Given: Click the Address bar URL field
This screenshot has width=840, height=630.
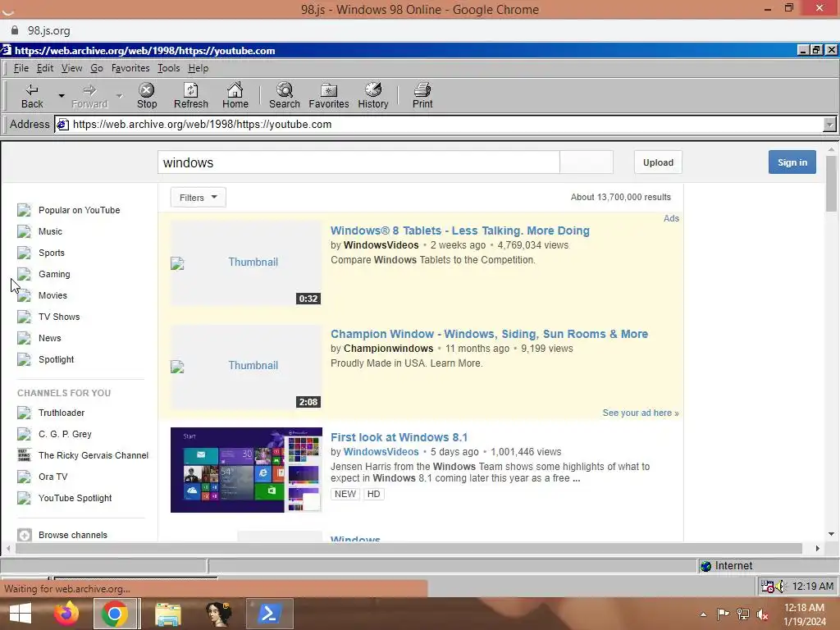Looking at the screenshot, I should (x=440, y=125).
